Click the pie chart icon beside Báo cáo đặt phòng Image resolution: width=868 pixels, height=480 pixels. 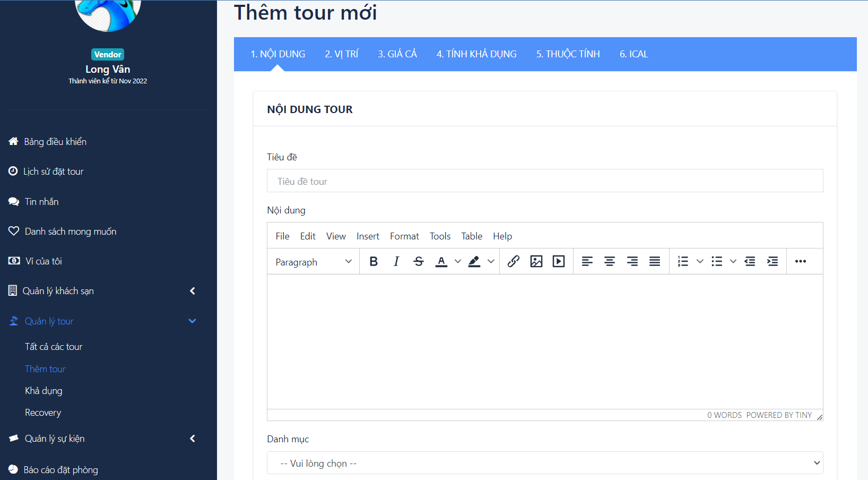coord(13,469)
